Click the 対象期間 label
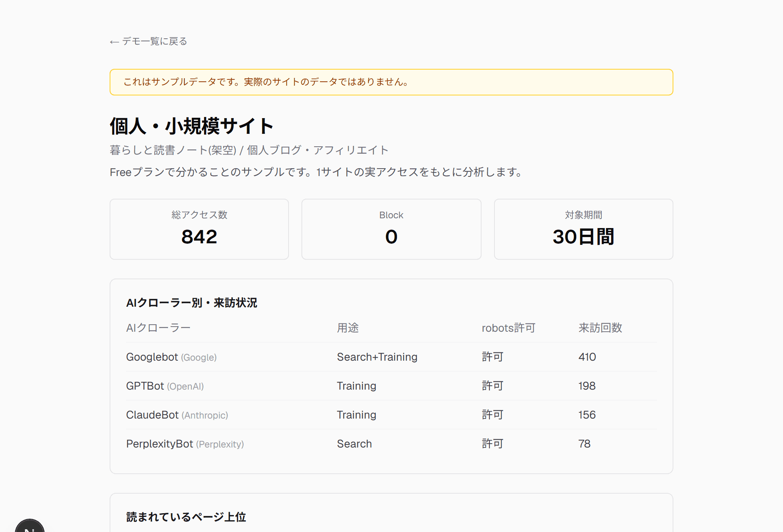 point(583,215)
